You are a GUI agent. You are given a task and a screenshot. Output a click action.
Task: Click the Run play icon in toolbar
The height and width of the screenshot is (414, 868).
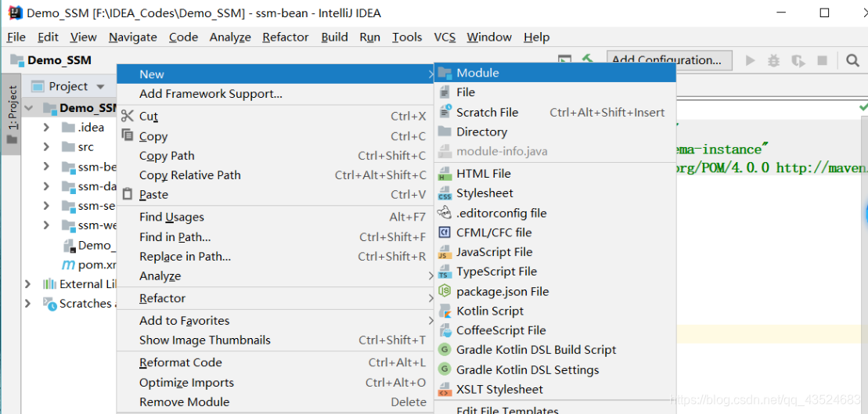coord(751,59)
